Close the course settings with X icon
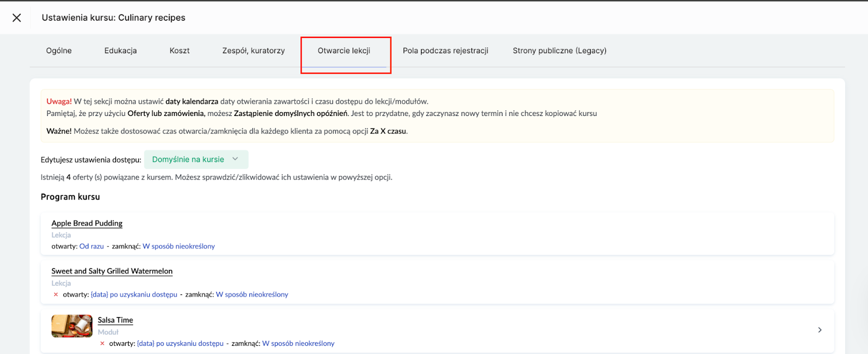This screenshot has height=354, width=868. pyautogui.click(x=17, y=18)
